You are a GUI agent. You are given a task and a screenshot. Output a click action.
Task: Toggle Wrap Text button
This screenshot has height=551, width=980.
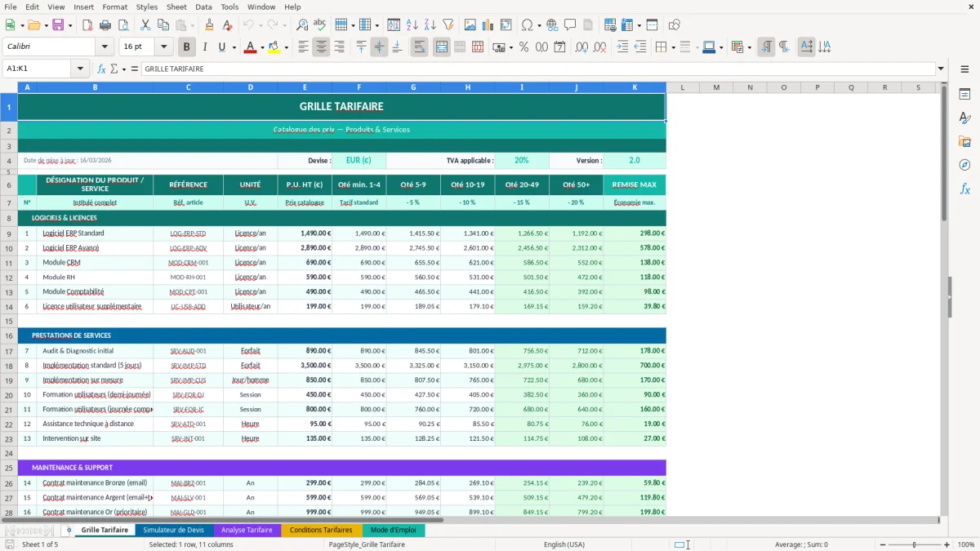[x=420, y=47]
